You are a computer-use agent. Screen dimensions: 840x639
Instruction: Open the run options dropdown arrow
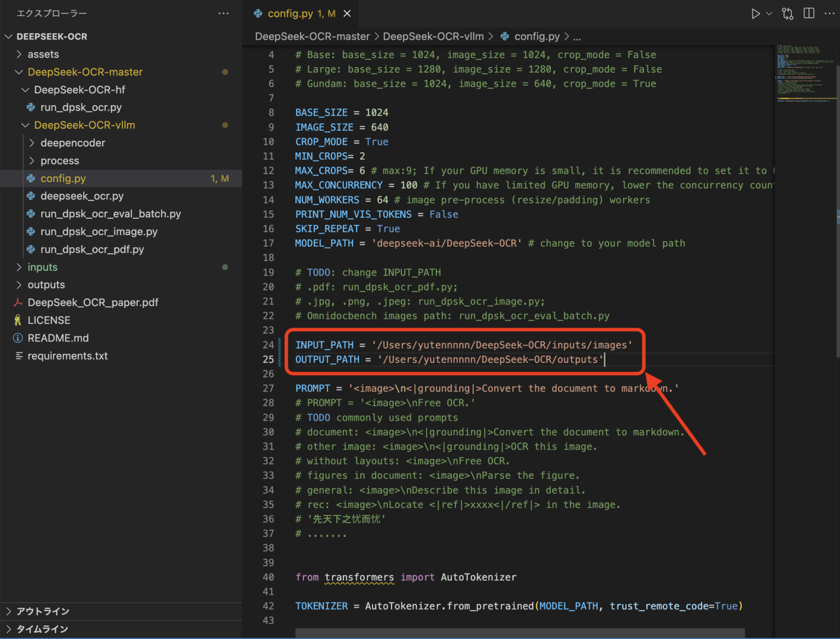click(769, 14)
